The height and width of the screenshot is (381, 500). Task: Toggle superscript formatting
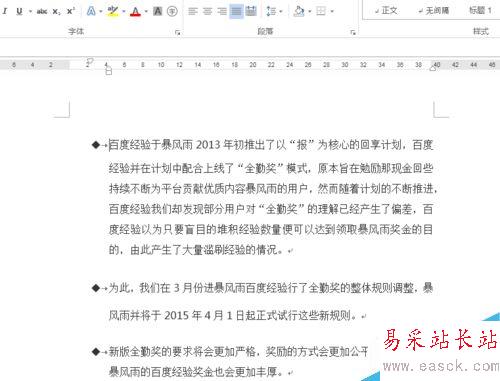point(70,11)
